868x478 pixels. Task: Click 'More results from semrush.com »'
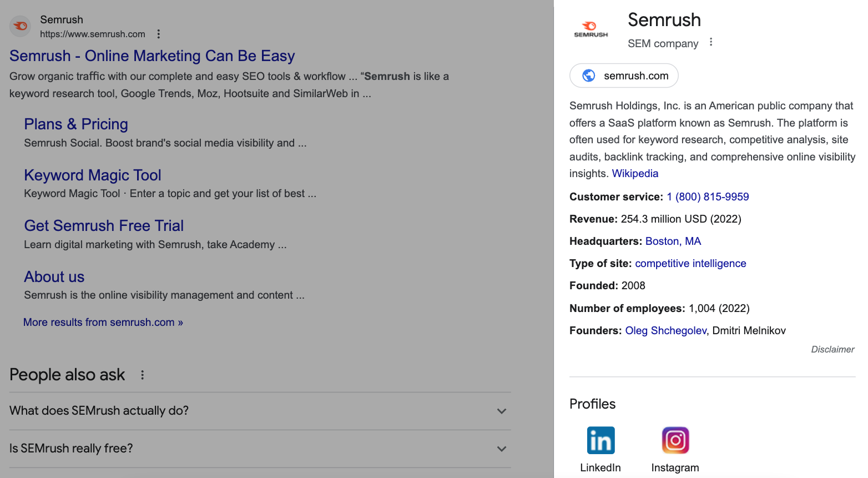pyautogui.click(x=103, y=323)
